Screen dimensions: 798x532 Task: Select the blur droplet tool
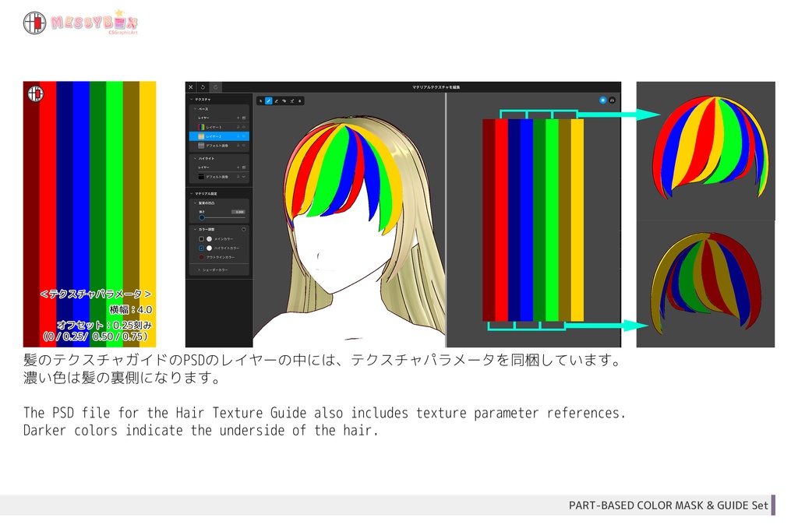[x=300, y=100]
